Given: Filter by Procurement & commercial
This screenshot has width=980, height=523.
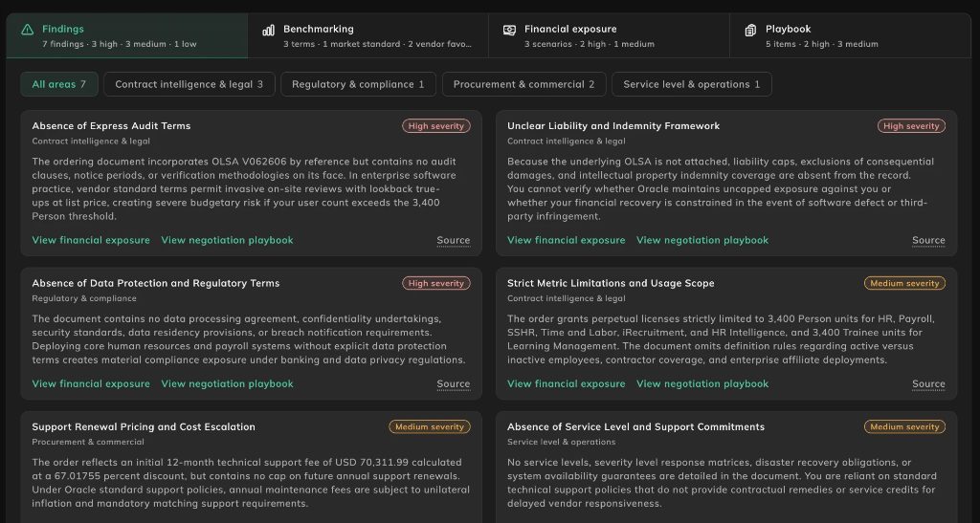Looking at the screenshot, I should 524,84.
